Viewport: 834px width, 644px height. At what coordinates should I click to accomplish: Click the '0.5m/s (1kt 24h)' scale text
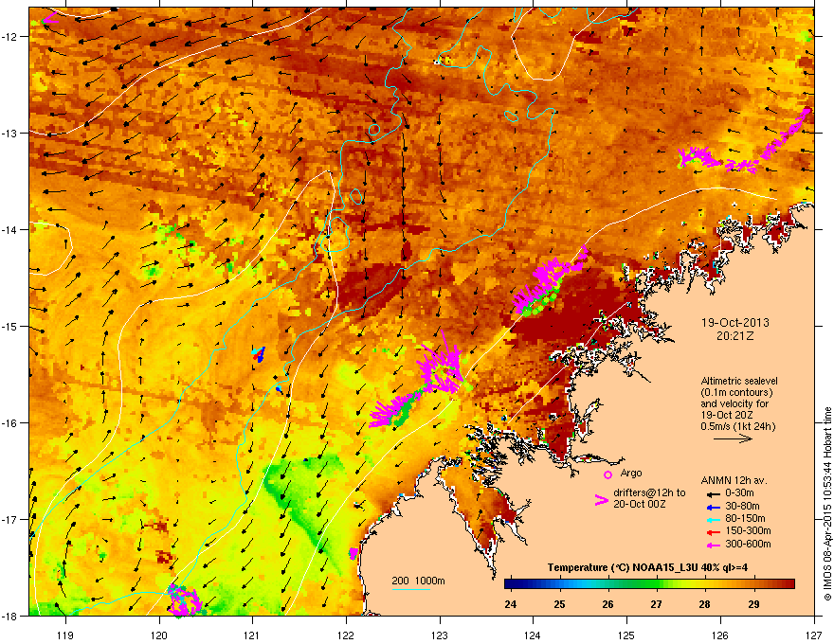(737, 426)
